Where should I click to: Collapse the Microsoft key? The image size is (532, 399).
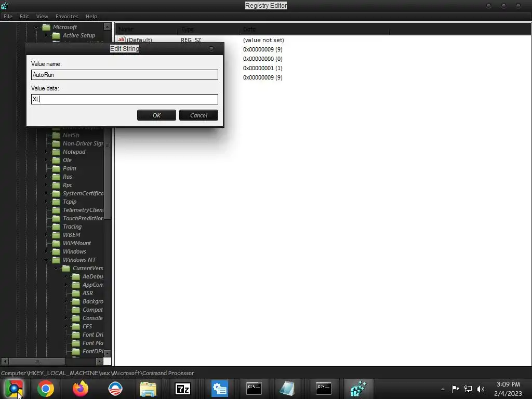point(36,27)
